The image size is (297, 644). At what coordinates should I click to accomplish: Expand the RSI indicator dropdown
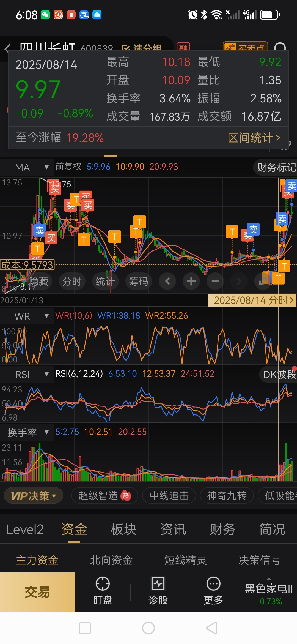click(27, 375)
